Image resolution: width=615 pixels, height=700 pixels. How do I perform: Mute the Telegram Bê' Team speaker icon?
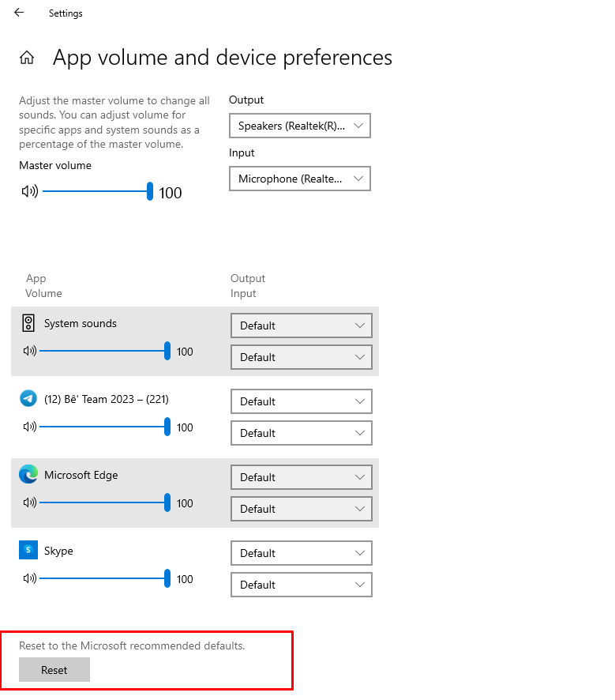tap(30, 427)
